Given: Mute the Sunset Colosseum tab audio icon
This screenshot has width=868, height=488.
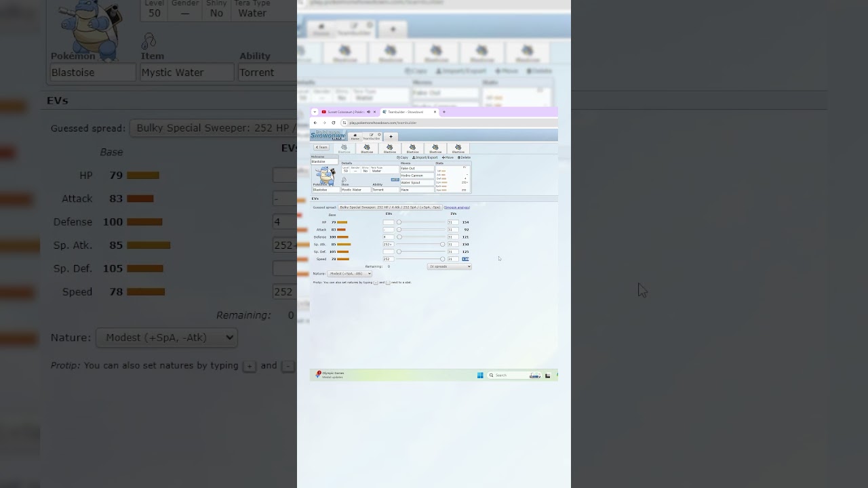Looking at the screenshot, I should coord(368,112).
